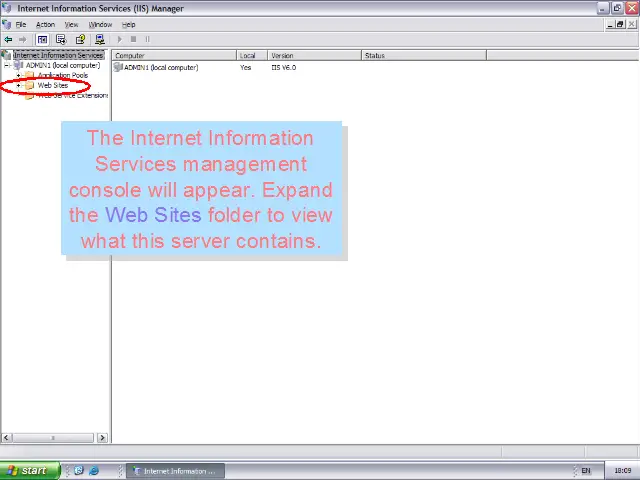Click the first Quick Launch icon next to Start
640x480 pixels.
tap(79, 471)
